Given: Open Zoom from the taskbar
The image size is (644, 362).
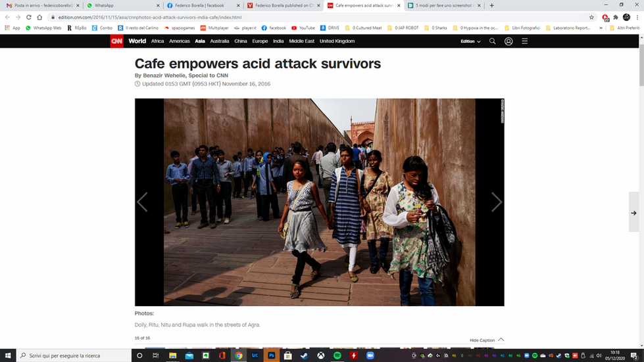Looking at the screenshot, I should click(370, 355).
